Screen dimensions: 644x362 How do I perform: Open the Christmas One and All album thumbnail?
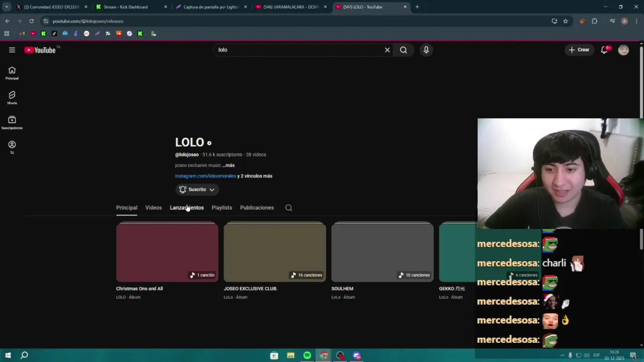pos(167,252)
